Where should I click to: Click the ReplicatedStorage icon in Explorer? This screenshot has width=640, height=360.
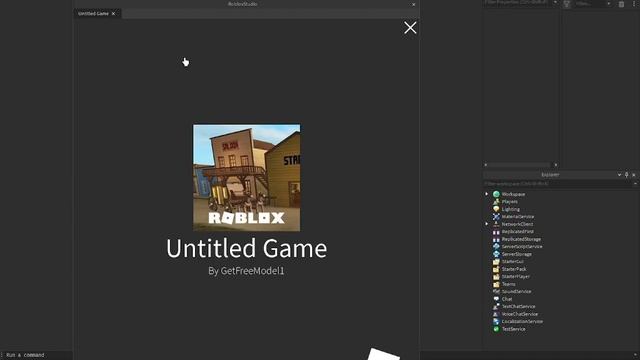[x=496, y=239]
